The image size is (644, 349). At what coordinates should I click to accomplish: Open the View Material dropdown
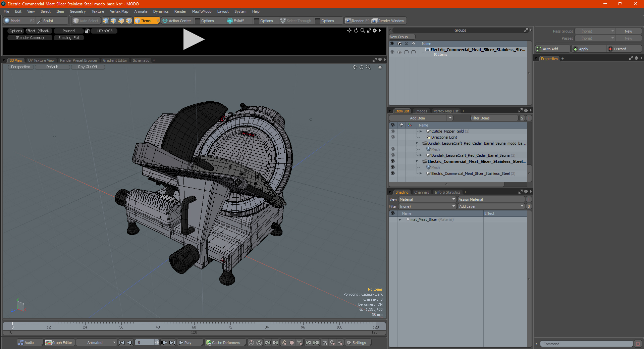tap(427, 199)
